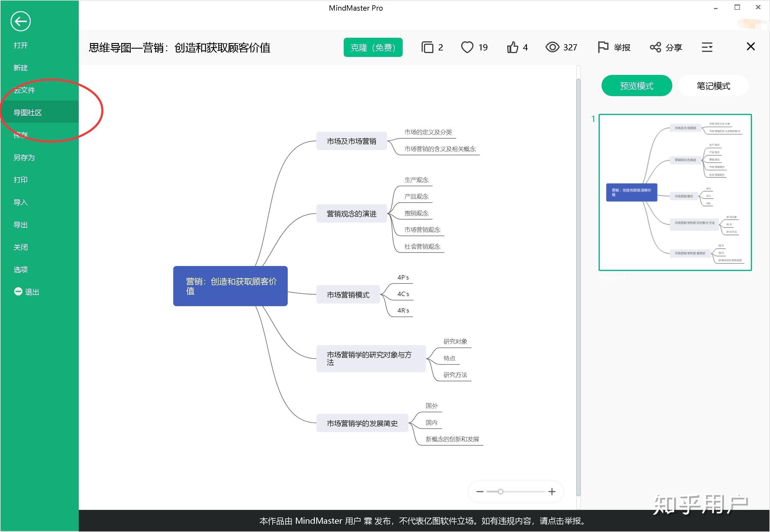
Task: Click the eye views icon
Action: [552, 47]
